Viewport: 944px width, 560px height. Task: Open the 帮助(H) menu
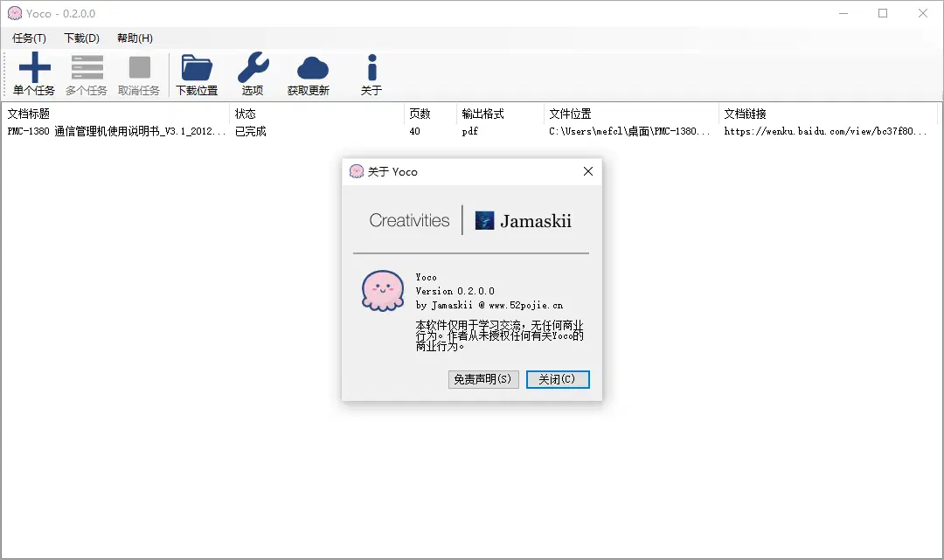click(135, 38)
